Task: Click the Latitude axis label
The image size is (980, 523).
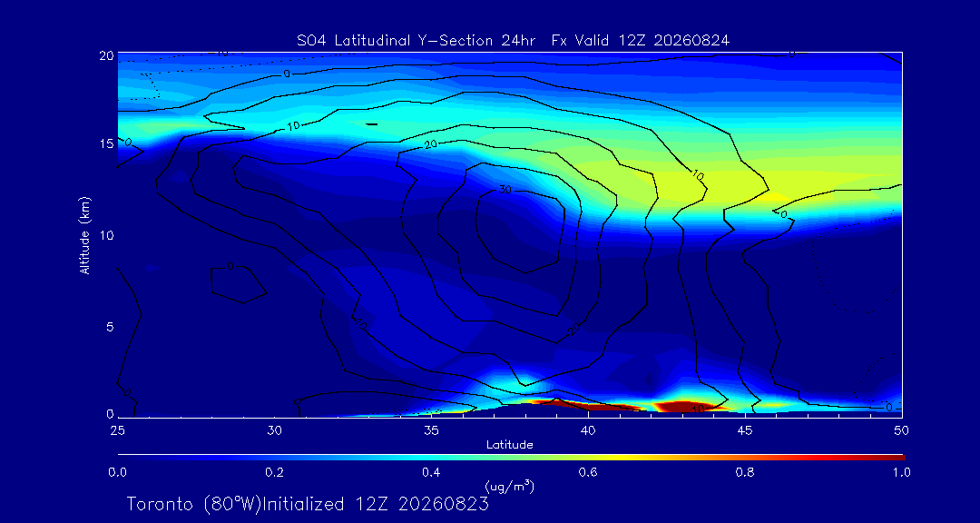Action: [509, 445]
